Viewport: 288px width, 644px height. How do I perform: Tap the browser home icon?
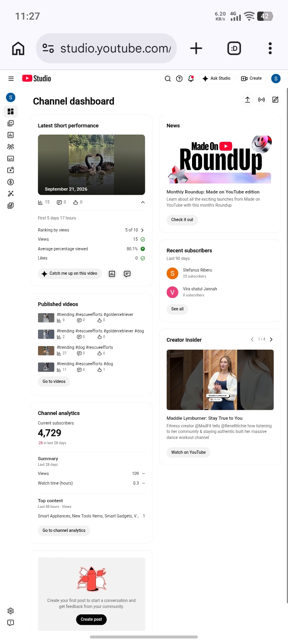[x=18, y=48]
